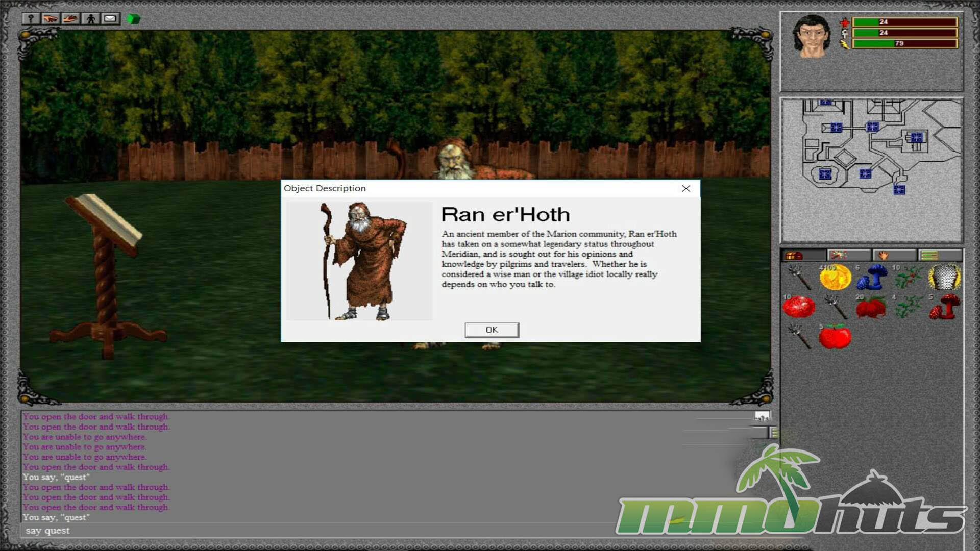
Task: Click the mana bar showing 79
Action: (x=904, y=43)
